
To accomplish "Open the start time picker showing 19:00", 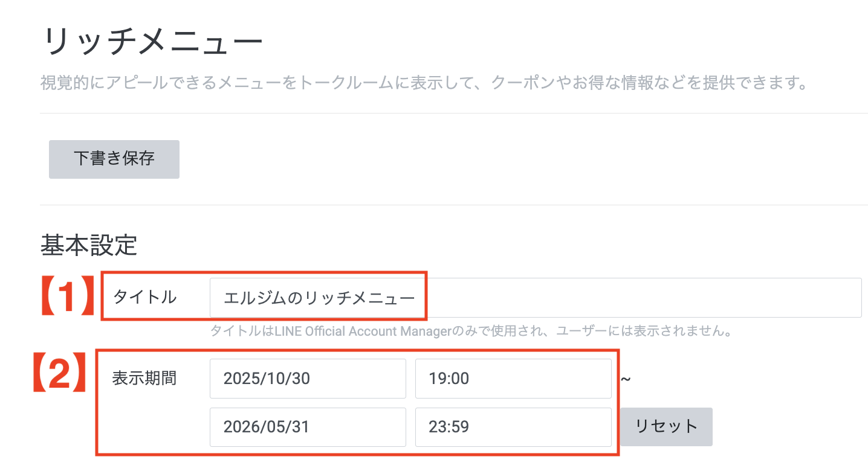I will [x=513, y=378].
